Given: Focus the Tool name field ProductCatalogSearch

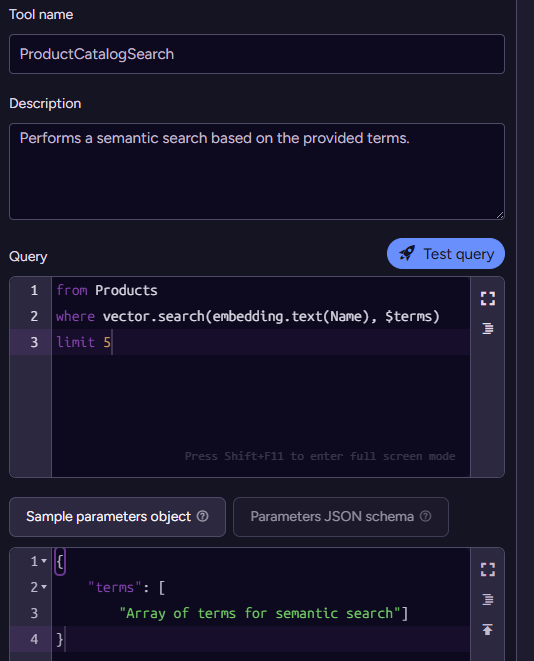Looking at the screenshot, I should [257, 54].
